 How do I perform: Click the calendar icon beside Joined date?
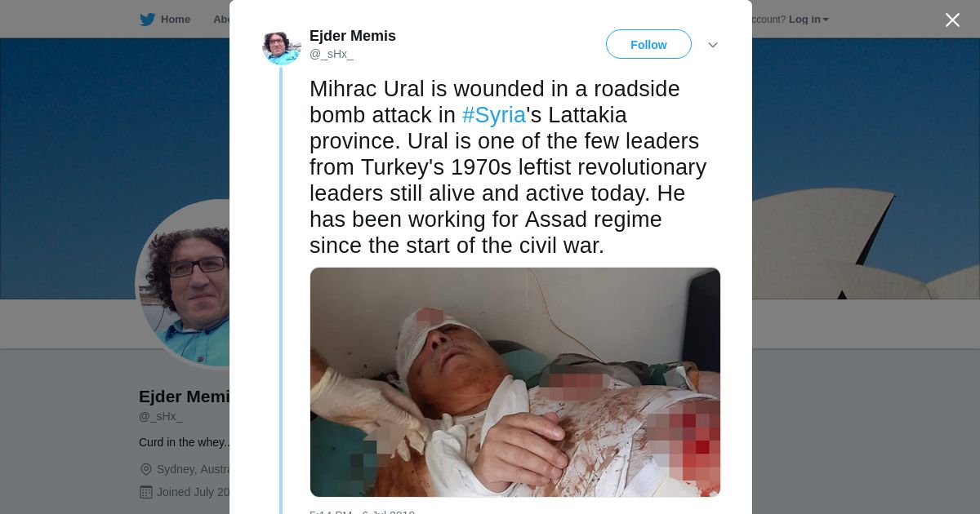coord(146,492)
